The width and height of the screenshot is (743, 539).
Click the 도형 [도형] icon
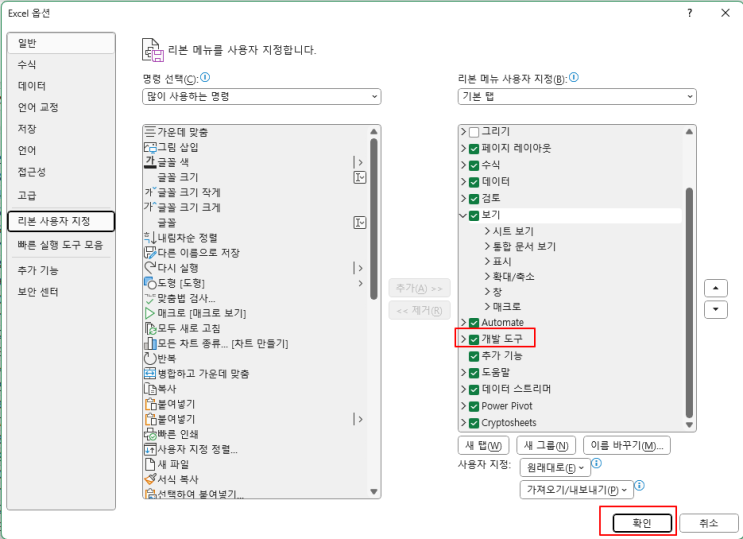[x=150, y=283]
